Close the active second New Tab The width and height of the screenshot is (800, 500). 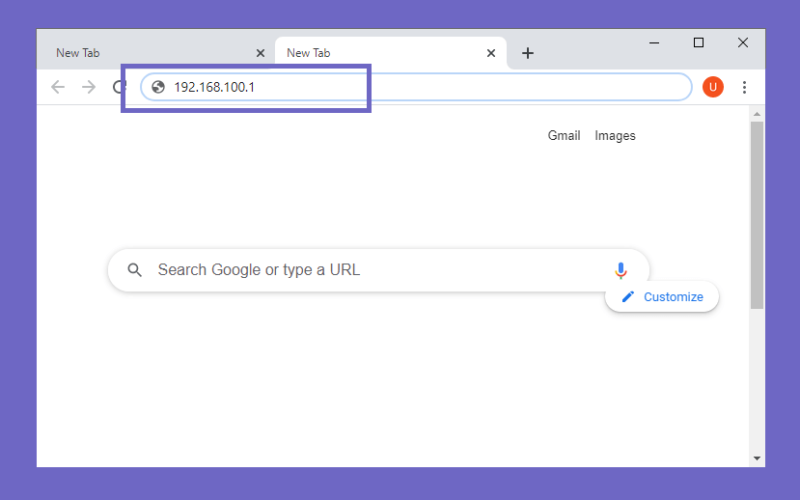tap(491, 53)
